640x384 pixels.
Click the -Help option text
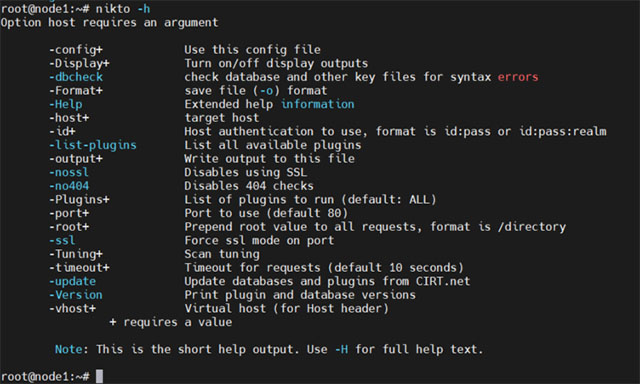pos(66,104)
